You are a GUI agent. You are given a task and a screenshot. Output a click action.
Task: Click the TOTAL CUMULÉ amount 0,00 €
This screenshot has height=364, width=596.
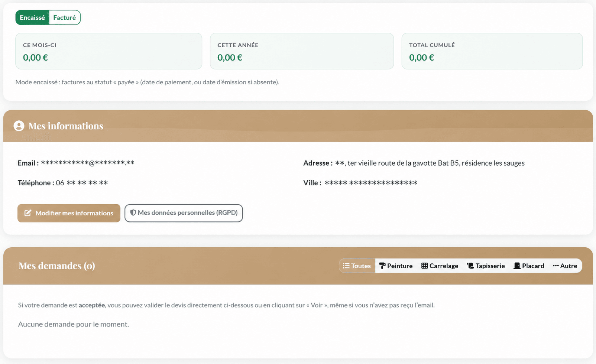tap(422, 58)
